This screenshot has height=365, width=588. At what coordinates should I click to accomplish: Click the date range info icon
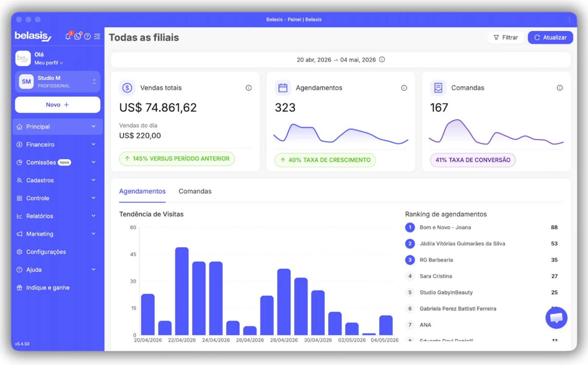382,60
